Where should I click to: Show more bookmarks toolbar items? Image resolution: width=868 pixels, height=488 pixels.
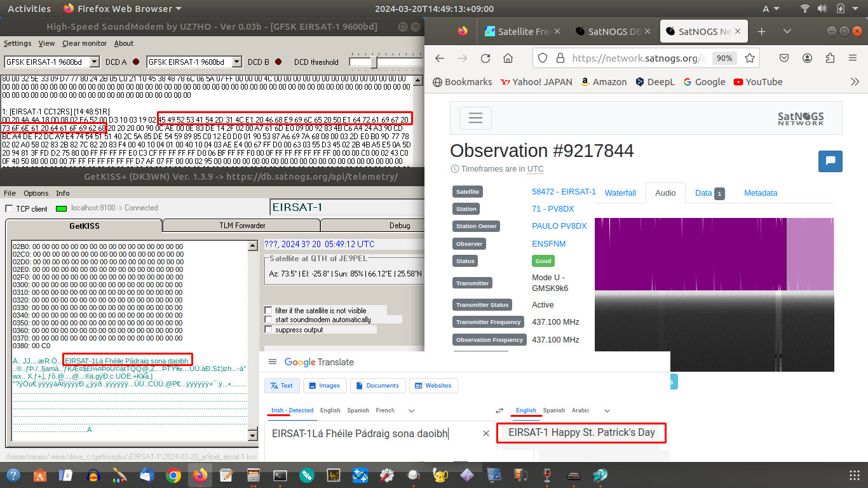[855, 82]
